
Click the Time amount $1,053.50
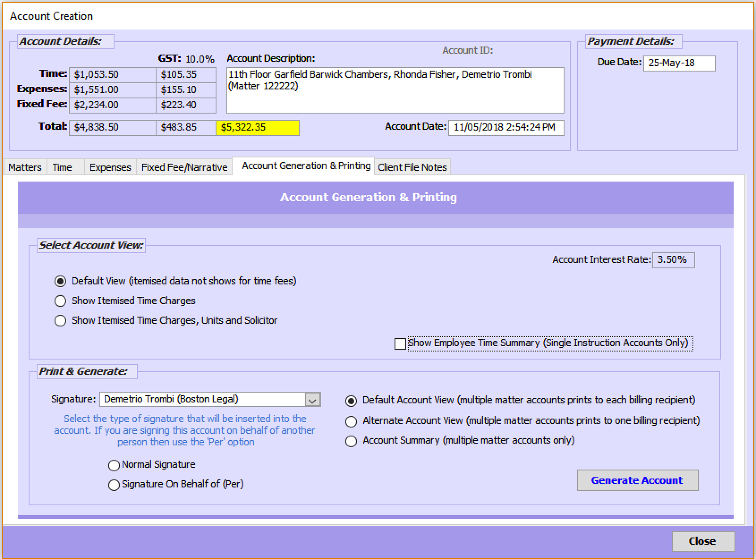(112, 75)
